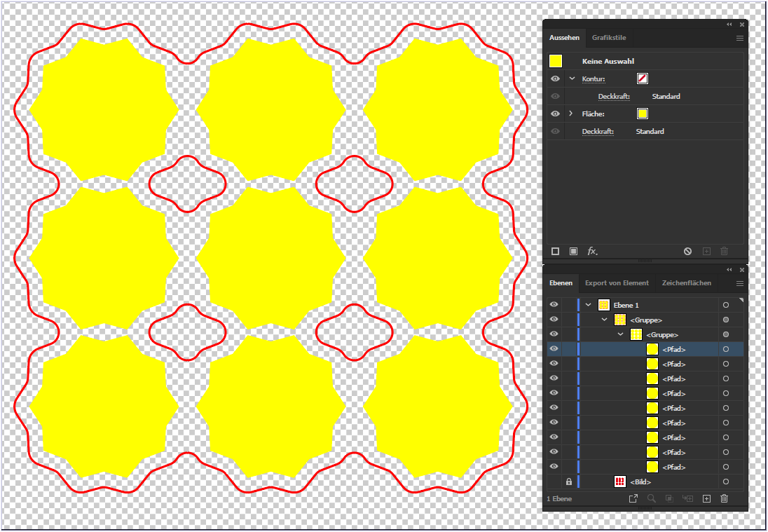Image resolution: width=768 pixels, height=532 pixels.
Task: Expand the Fläche disclosure arrow
Action: point(569,113)
